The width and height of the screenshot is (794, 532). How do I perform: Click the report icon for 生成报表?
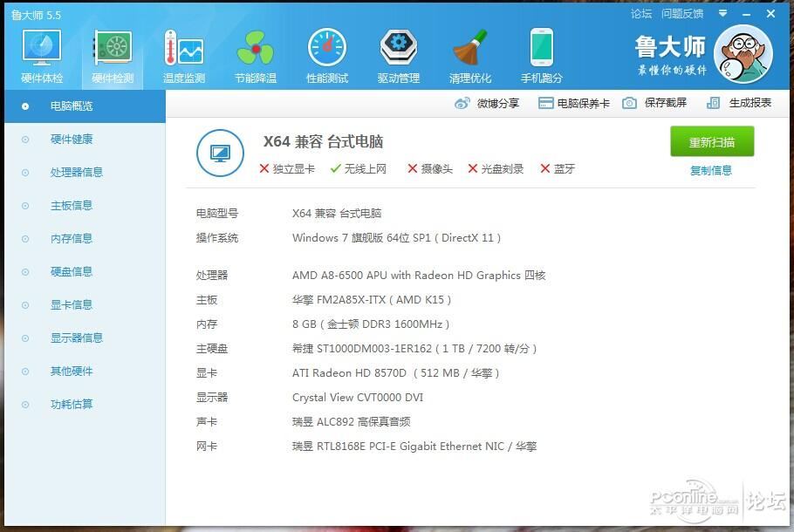[713, 103]
